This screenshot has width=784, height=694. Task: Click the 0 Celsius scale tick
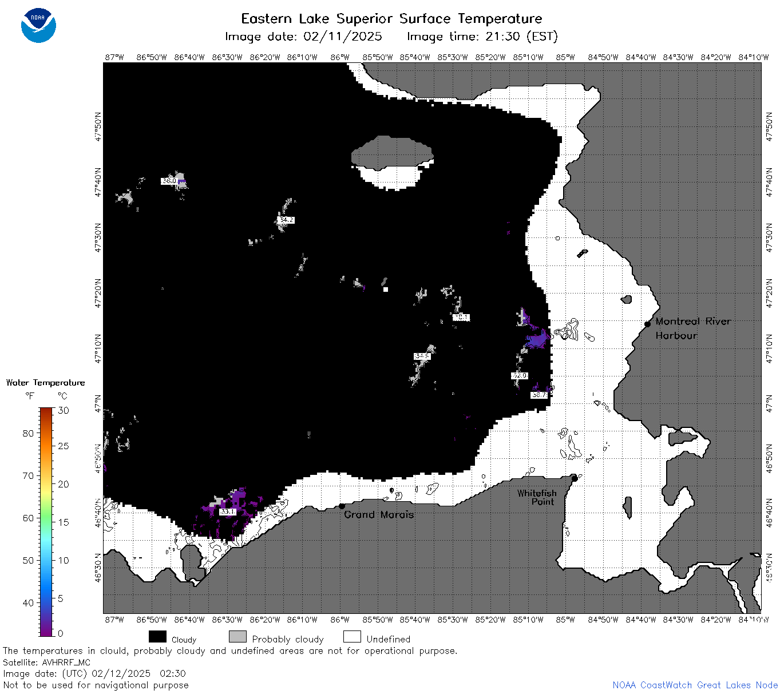pos(61,633)
